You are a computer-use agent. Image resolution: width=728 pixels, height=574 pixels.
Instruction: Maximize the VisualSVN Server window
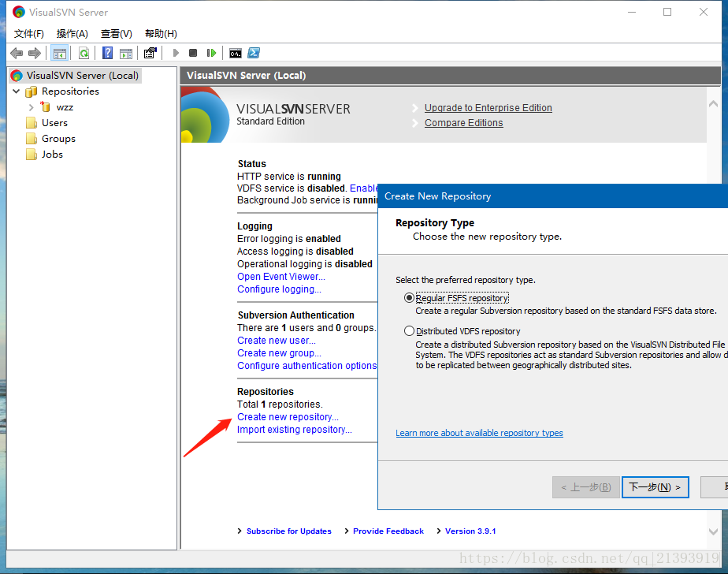[x=667, y=12]
